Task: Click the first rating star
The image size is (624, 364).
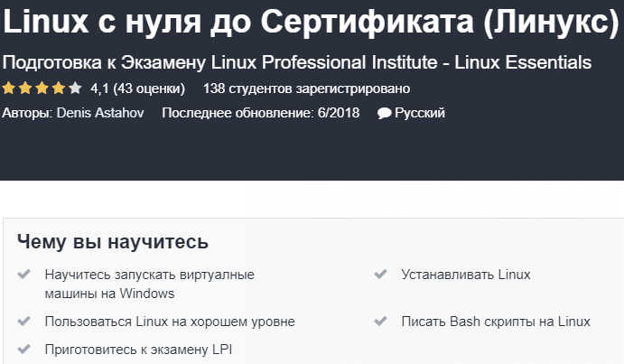Action: 8,89
